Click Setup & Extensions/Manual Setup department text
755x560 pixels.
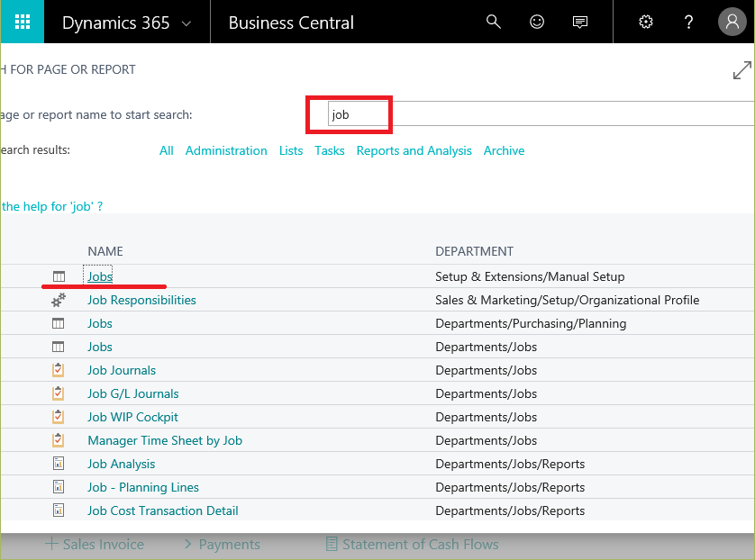(x=530, y=276)
